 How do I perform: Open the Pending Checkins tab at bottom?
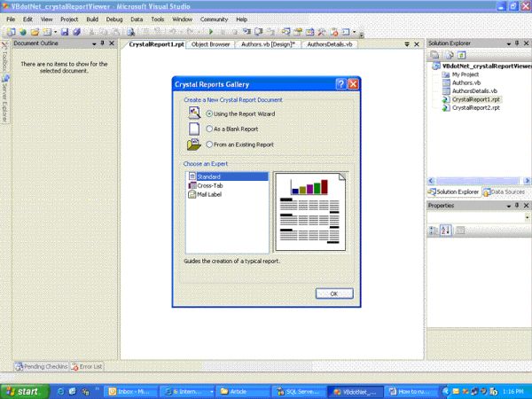pos(42,366)
